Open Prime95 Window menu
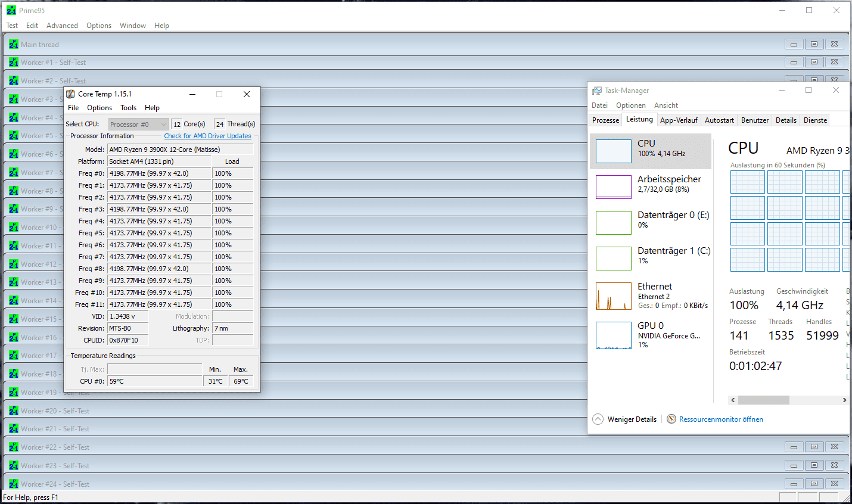852x504 pixels. [x=132, y=26]
